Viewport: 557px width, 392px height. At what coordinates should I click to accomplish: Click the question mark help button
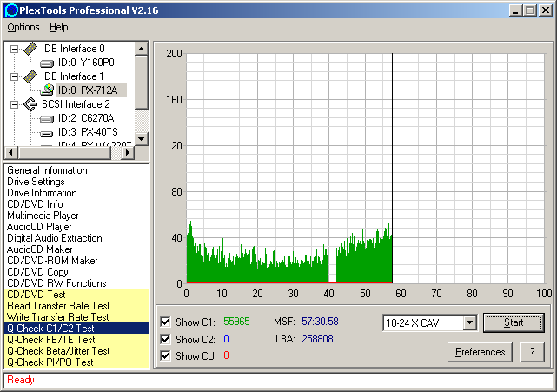(x=532, y=352)
